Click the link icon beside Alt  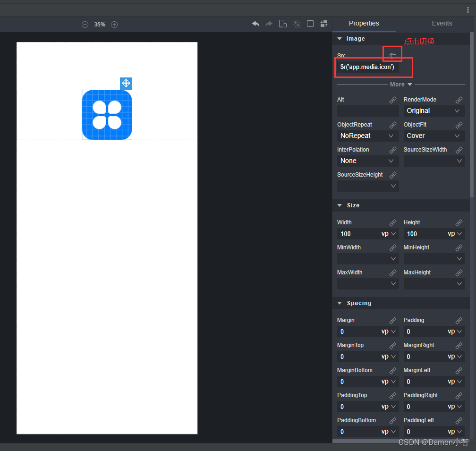[392, 100]
